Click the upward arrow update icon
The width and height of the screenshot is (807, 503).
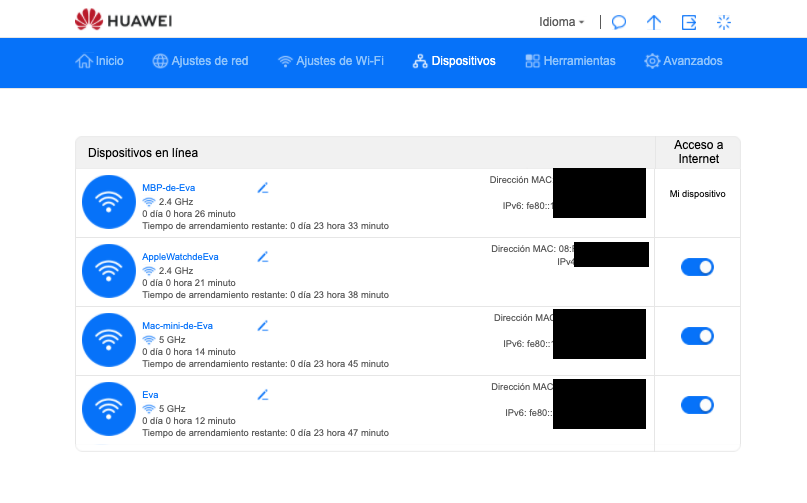(x=654, y=22)
